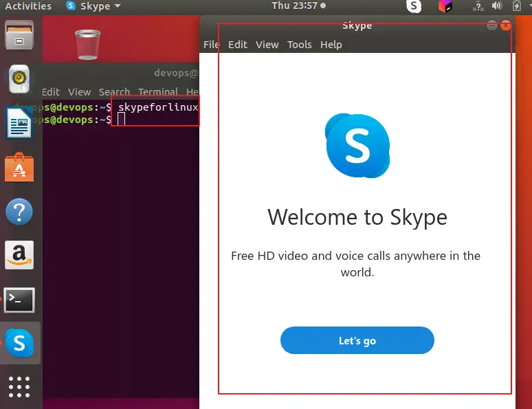Open Ubuntu Software store in the dock

(x=19, y=167)
